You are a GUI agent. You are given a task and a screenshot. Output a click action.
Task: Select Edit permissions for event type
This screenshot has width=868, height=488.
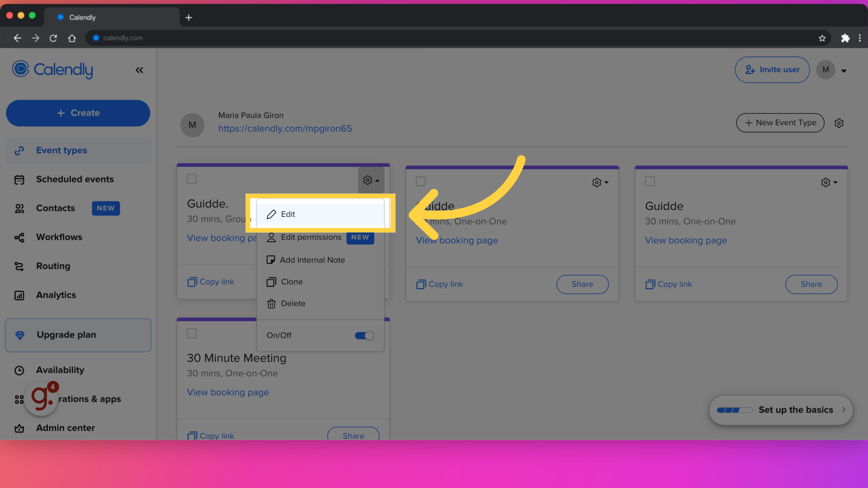pos(311,237)
